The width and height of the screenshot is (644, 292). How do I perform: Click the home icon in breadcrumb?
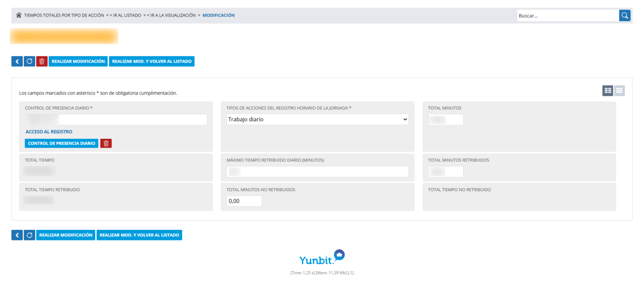[x=19, y=15]
